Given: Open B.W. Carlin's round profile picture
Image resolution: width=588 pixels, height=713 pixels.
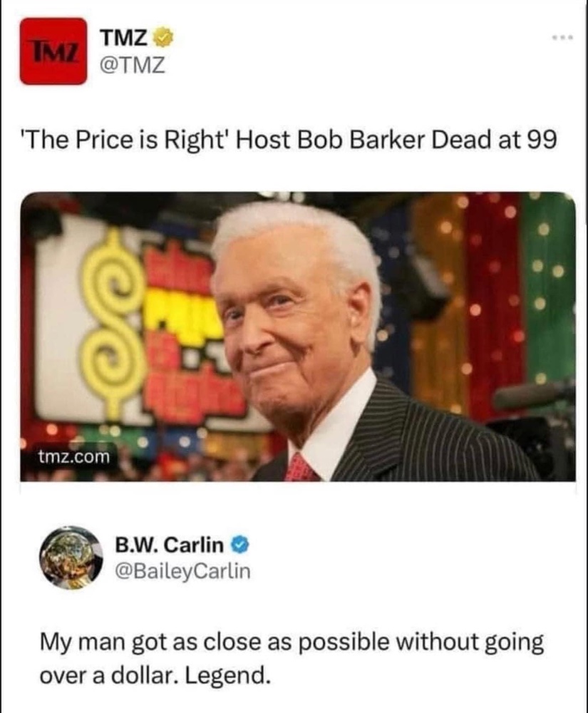Looking at the screenshot, I should [70, 558].
